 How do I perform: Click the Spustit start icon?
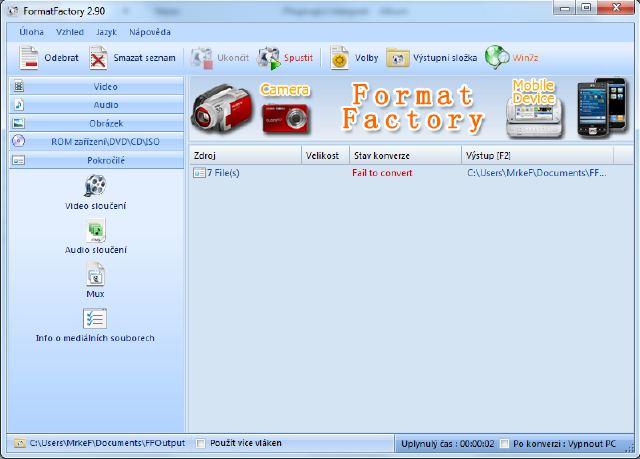tap(269, 58)
